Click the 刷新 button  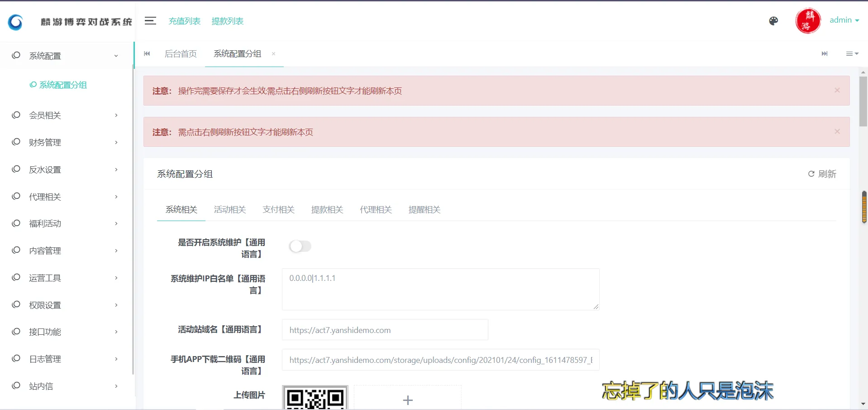(x=822, y=174)
